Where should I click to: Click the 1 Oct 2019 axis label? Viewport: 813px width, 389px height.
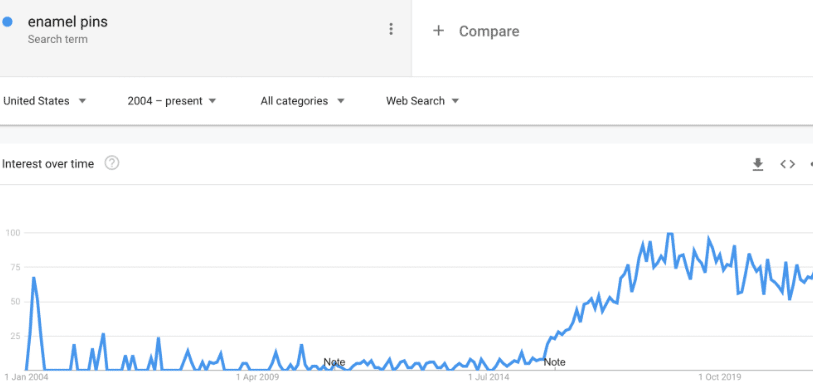[720, 377]
